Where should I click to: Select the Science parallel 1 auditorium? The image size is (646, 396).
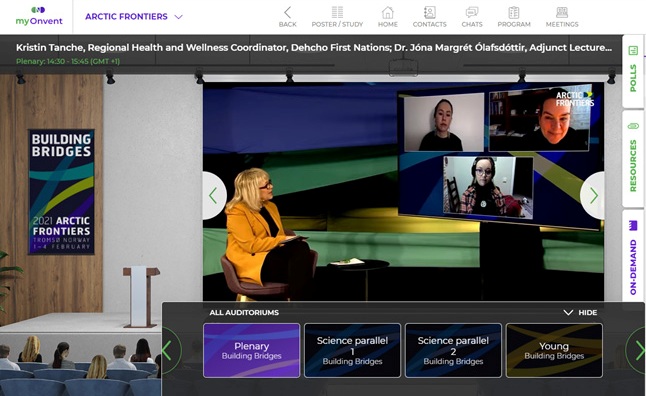coord(352,350)
